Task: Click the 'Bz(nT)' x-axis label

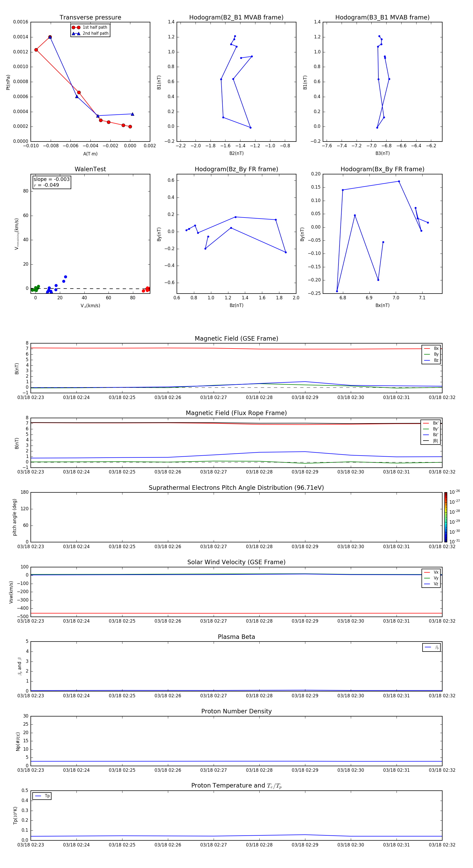Action: pyautogui.click(x=236, y=305)
